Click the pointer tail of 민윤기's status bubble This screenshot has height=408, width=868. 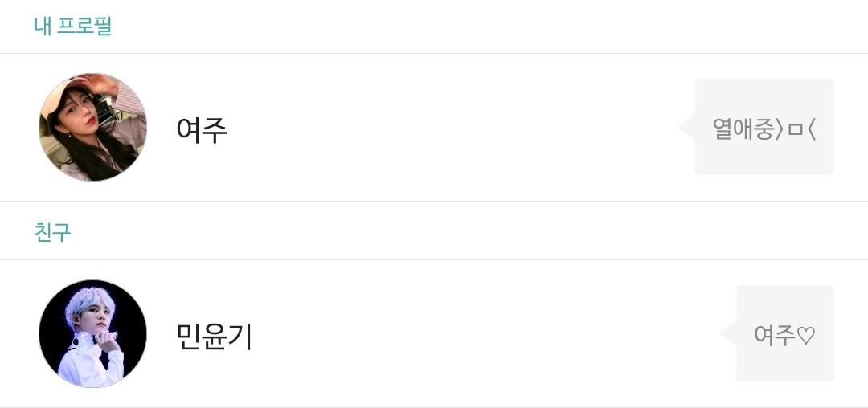[x=728, y=333]
